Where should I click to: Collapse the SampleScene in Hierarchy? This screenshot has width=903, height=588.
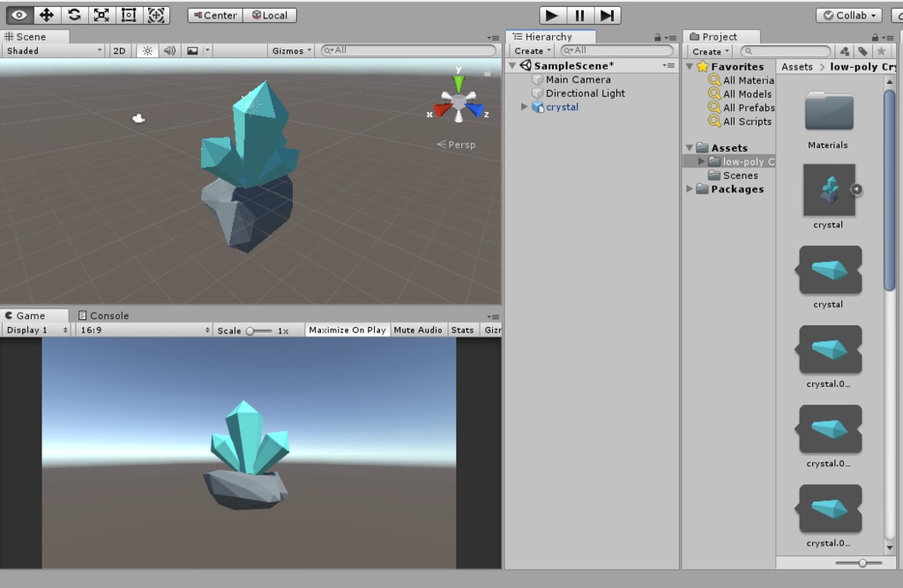[512, 65]
